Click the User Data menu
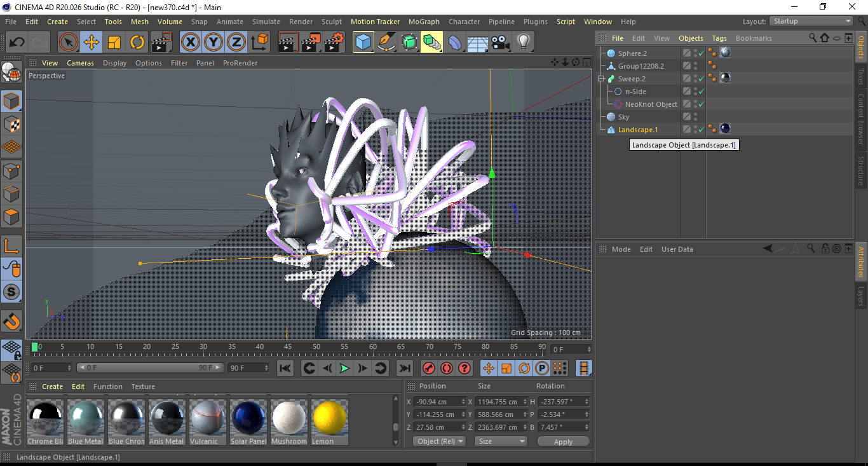The height and width of the screenshot is (466, 868). [677, 249]
